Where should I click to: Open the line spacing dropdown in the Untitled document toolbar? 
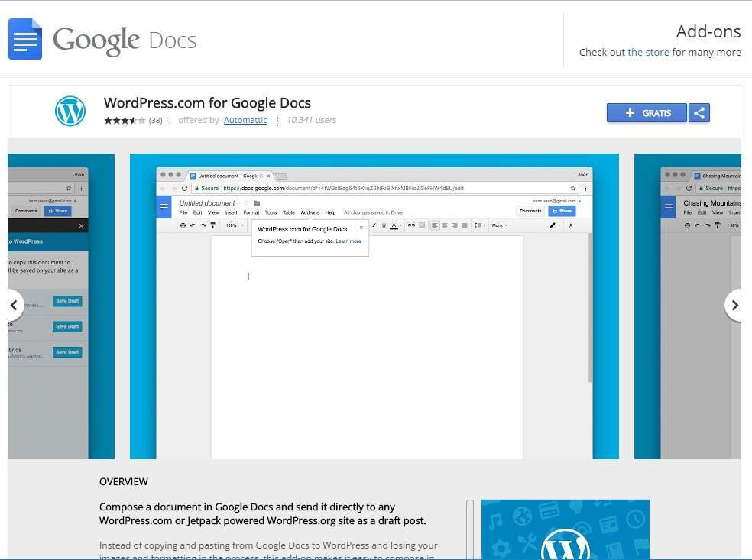(480, 225)
